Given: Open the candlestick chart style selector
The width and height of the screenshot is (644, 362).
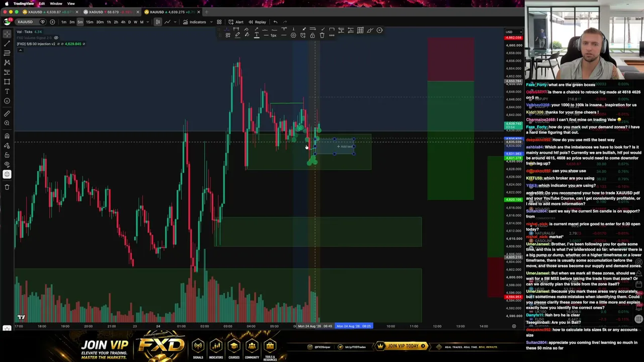Looking at the screenshot, I should click(x=158, y=22).
